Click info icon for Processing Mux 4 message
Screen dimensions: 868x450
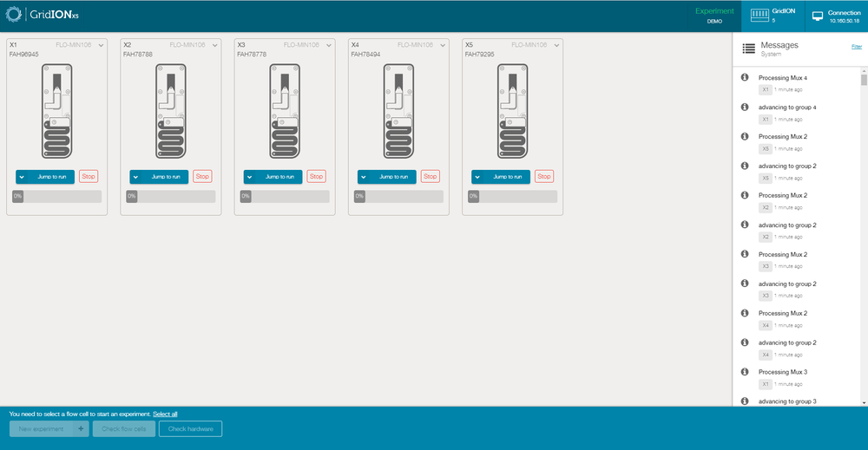coord(745,77)
